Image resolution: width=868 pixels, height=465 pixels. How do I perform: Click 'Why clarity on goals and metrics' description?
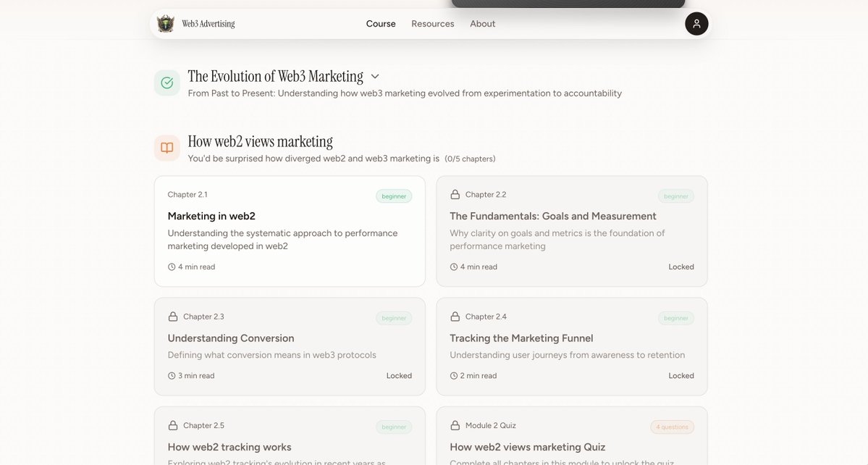tap(557, 240)
